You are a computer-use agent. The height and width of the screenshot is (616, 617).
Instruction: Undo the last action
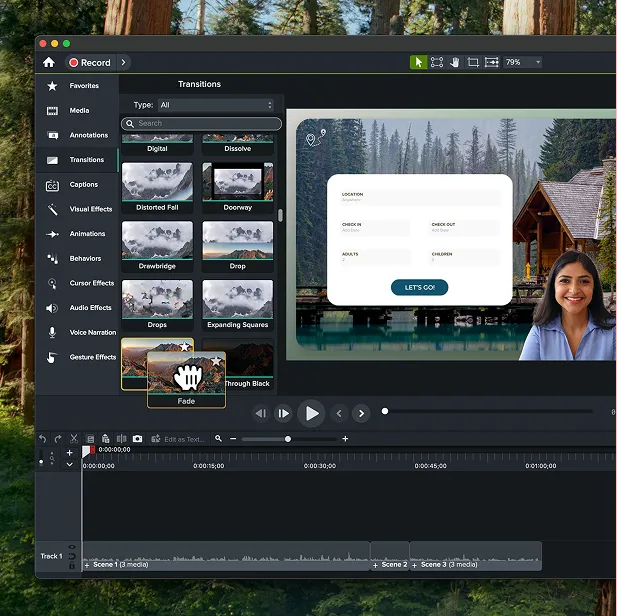click(43, 439)
